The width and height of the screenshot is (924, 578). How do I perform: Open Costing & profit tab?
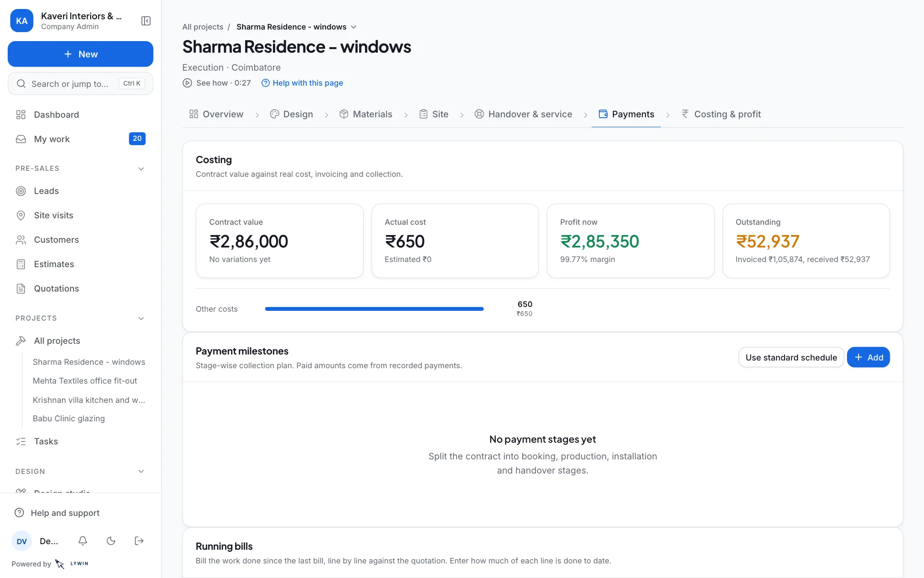pyautogui.click(x=721, y=114)
